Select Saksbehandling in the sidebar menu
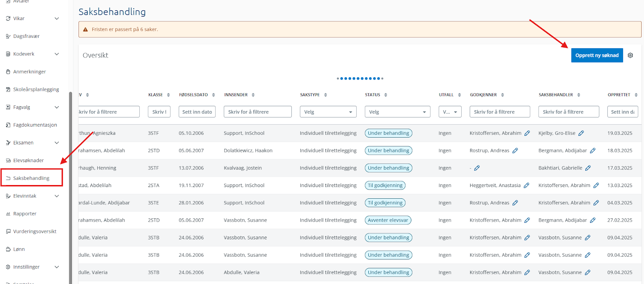This screenshot has width=644, height=284. pos(31,178)
